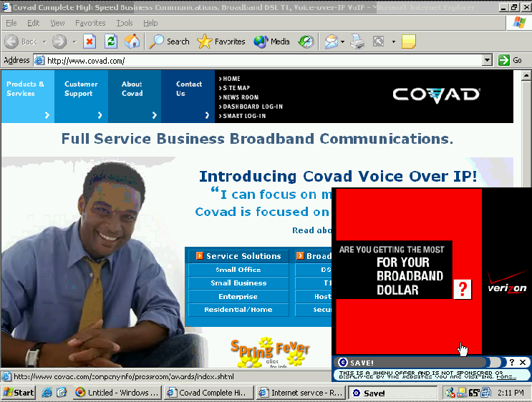Open Customer Support nav tab
This screenshot has height=402, width=532.
click(x=81, y=97)
